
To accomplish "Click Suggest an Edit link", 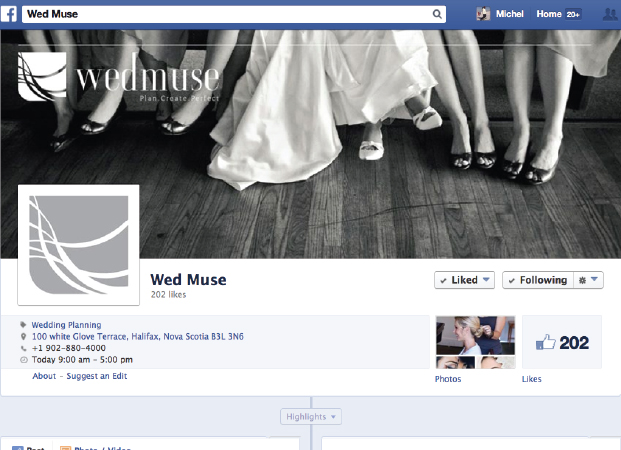I will (97, 376).
